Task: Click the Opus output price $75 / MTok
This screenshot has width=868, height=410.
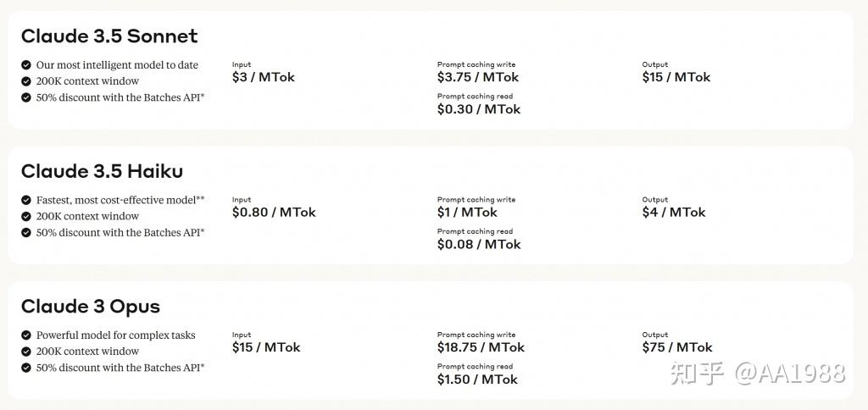Action: point(677,347)
